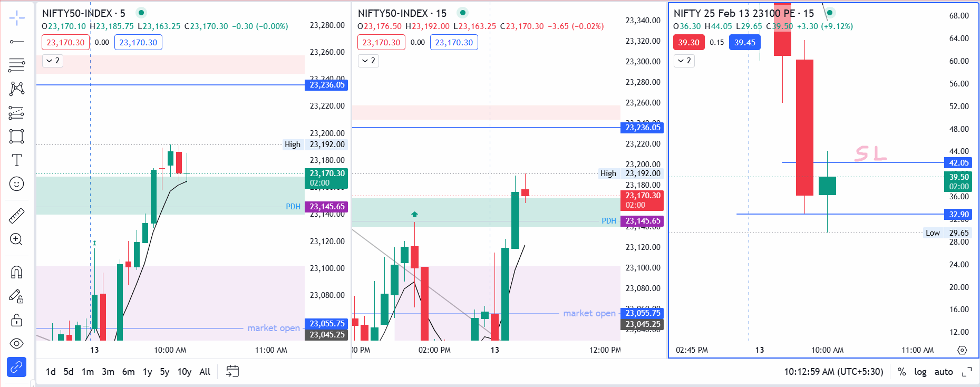Click market status dot on NIFTY50 15-minute chart
This screenshot has height=387, width=980.
coord(462,13)
